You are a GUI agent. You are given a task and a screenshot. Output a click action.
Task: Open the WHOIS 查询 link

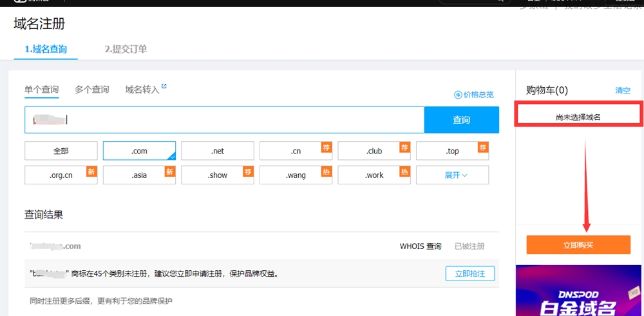point(421,246)
